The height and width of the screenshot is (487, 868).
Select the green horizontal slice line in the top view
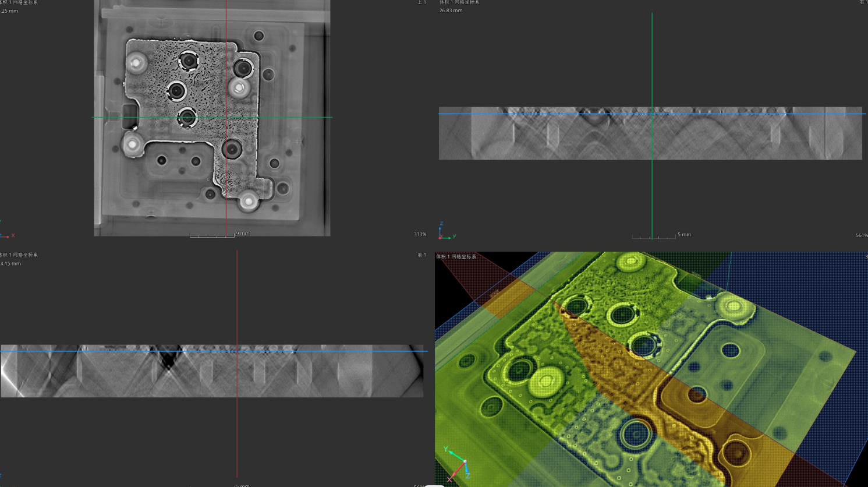(x=212, y=117)
